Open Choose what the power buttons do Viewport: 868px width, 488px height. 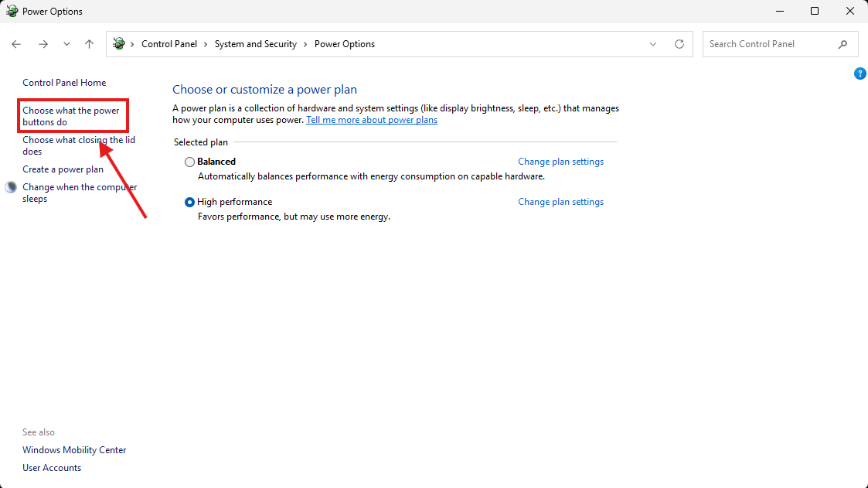[x=71, y=116]
